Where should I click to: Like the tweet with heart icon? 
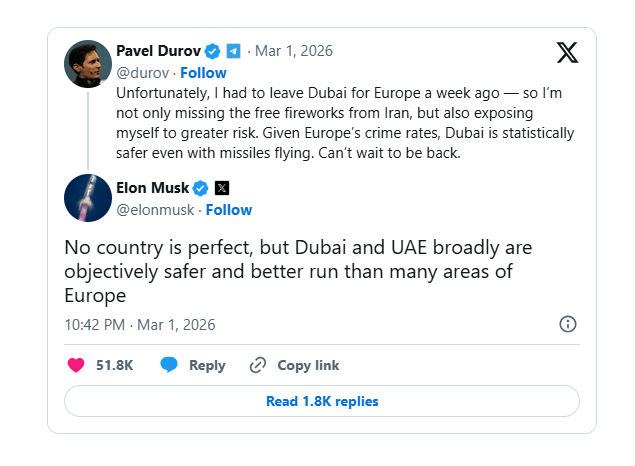76,365
